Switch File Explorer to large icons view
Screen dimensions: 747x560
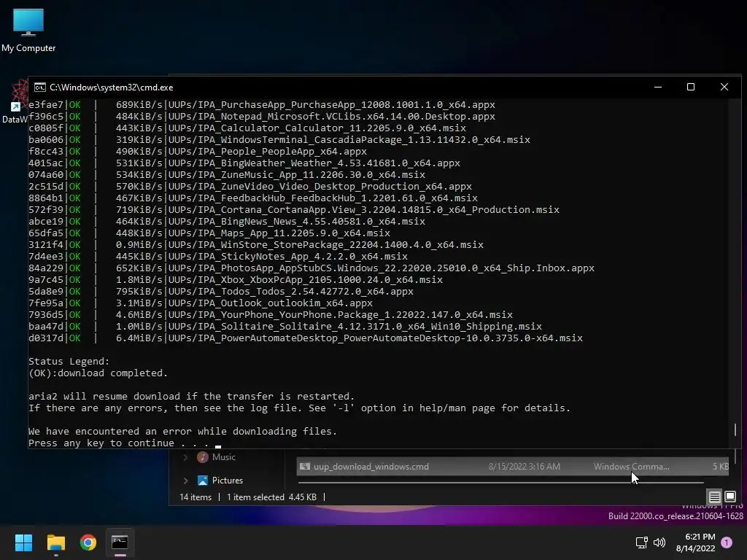(x=729, y=497)
